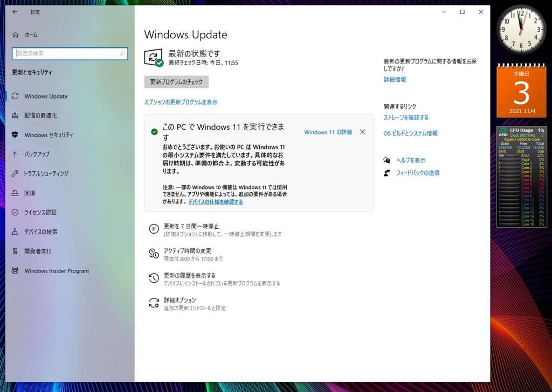Click the home icon beside ホーム
The image size is (552, 392).
15,34
